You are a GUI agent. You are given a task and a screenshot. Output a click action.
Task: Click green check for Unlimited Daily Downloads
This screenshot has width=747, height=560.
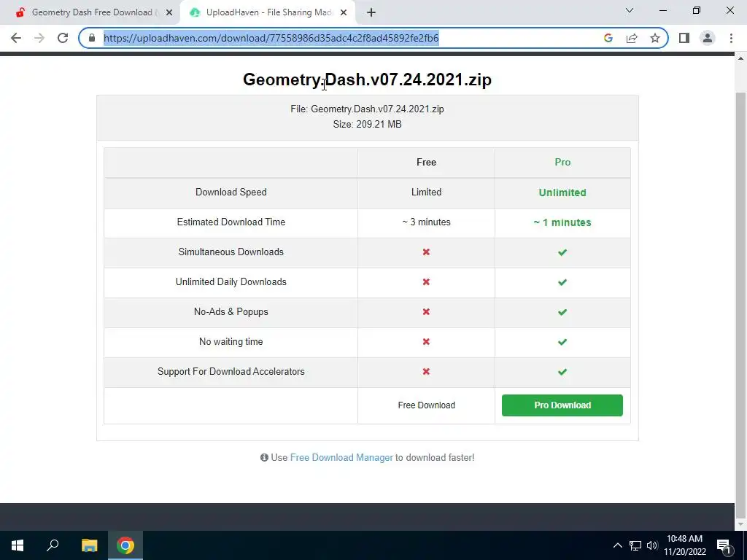pos(562,282)
